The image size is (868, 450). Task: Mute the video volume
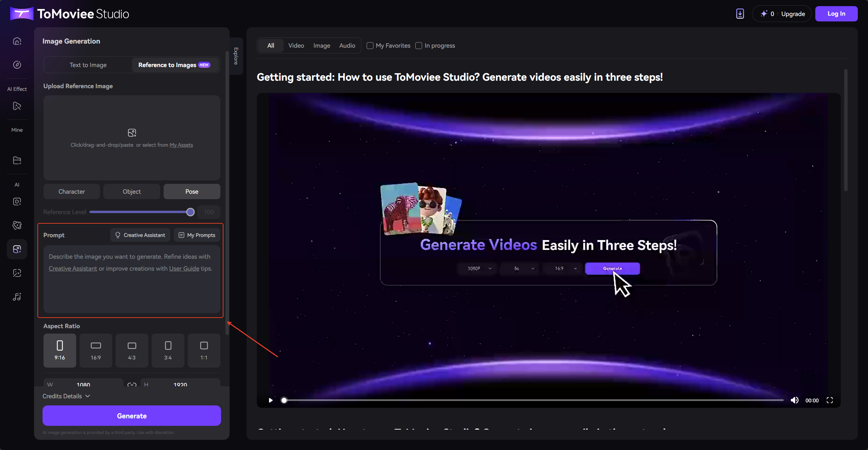(x=795, y=400)
